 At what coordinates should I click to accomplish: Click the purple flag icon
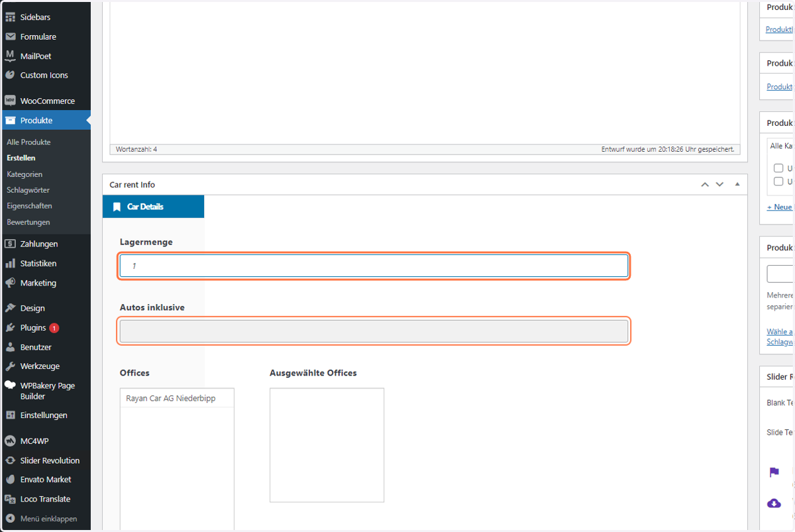click(x=774, y=472)
